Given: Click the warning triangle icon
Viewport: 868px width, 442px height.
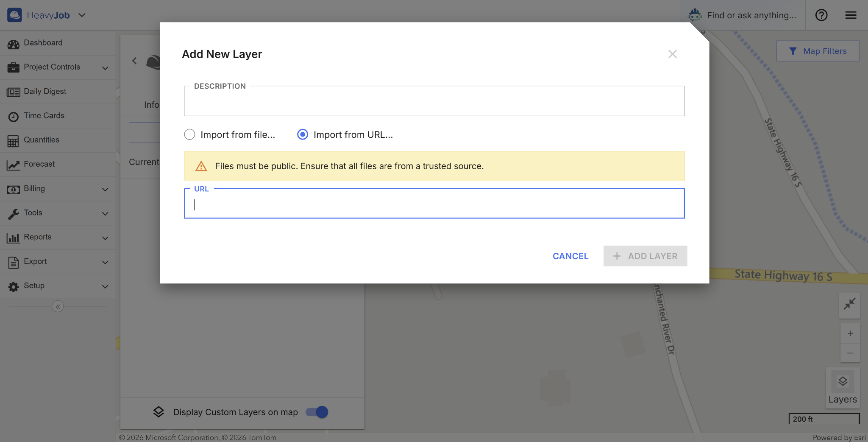Looking at the screenshot, I should (201, 166).
